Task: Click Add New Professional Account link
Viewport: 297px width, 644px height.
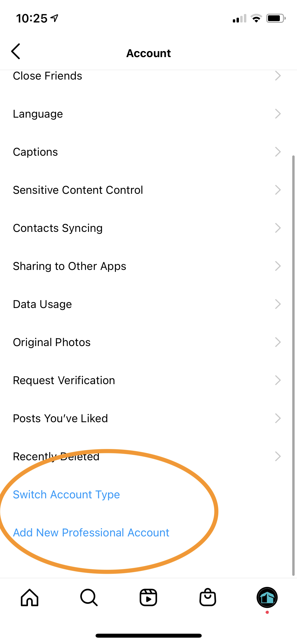Action: coord(91,533)
